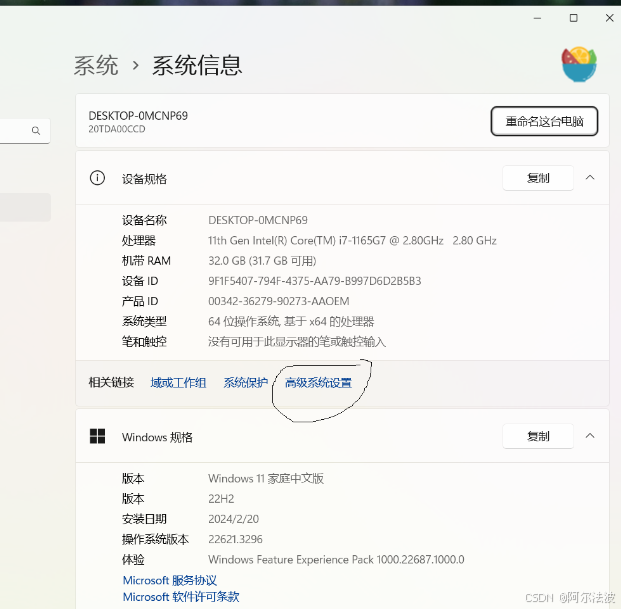The width and height of the screenshot is (621, 609).
Task: Click the Windows logo icon beside Windows 规格
Action: tap(97, 436)
